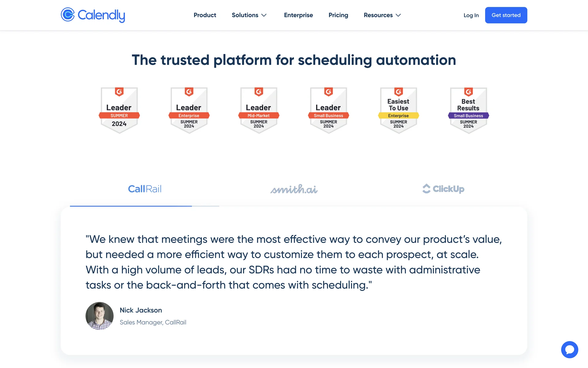Switch to the smith.ai testimonial tab
Image resolution: width=588 pixels, height=368 pixels.
tap(294, 189)
